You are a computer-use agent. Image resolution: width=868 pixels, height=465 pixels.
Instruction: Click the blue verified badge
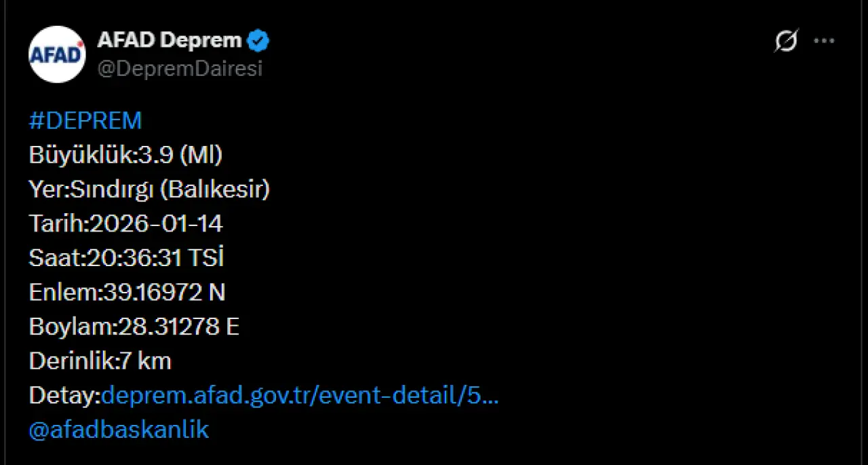pos(258,41)
